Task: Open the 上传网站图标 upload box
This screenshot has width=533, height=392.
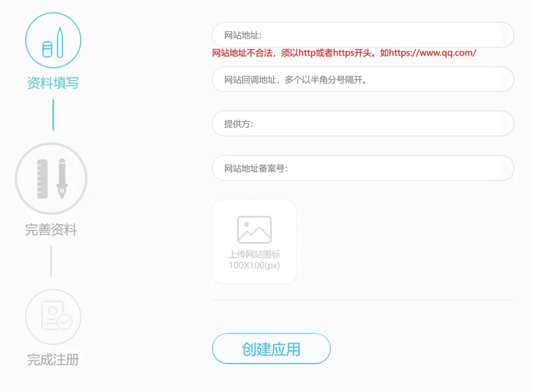Action: click(254, 242)
